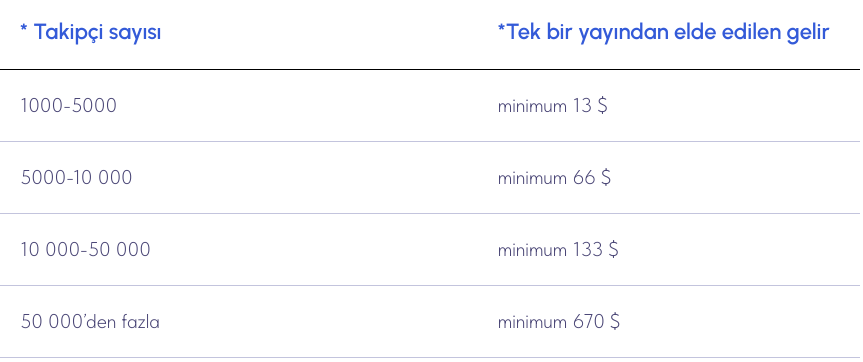This screenshot has height=362, width=863.
Task: Select the 10 000-50 000 follower range cell
Action: pyautogui.click(x=85, y=249)
